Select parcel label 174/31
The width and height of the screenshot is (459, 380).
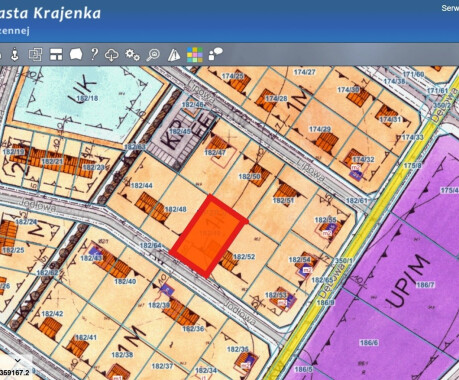pos(390,119)
